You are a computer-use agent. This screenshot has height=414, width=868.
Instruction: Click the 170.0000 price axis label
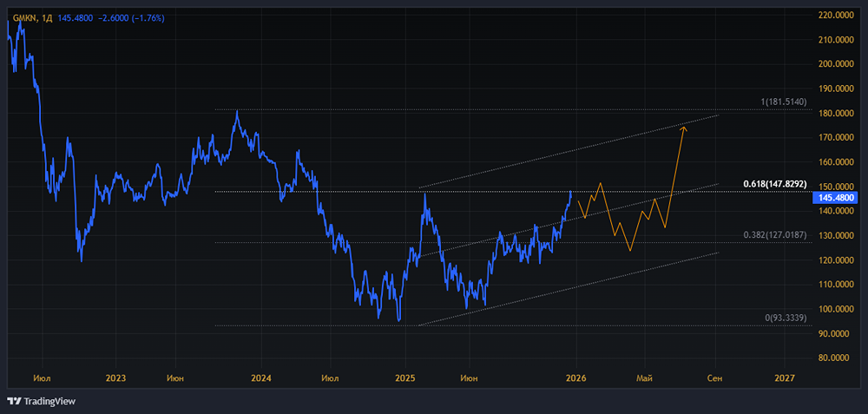(x=835, y=137)
